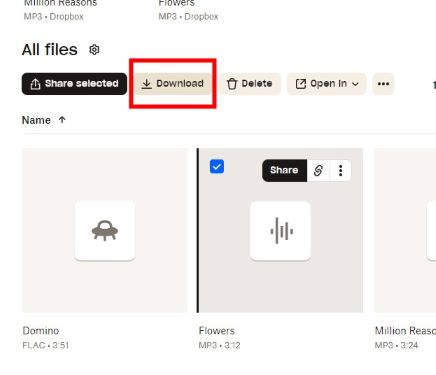Open the Domino file thumbnail
Viewport: 436px width, 375px height.
pos(105,230)
